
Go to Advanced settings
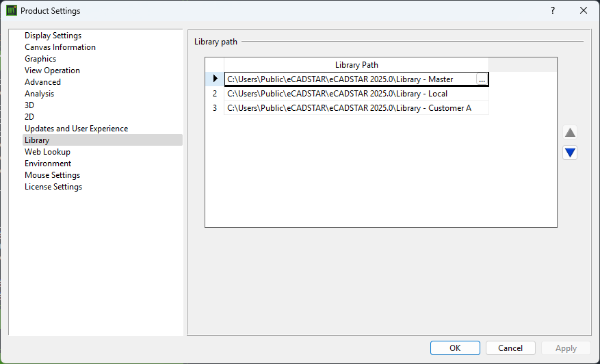tap(42, 82)
